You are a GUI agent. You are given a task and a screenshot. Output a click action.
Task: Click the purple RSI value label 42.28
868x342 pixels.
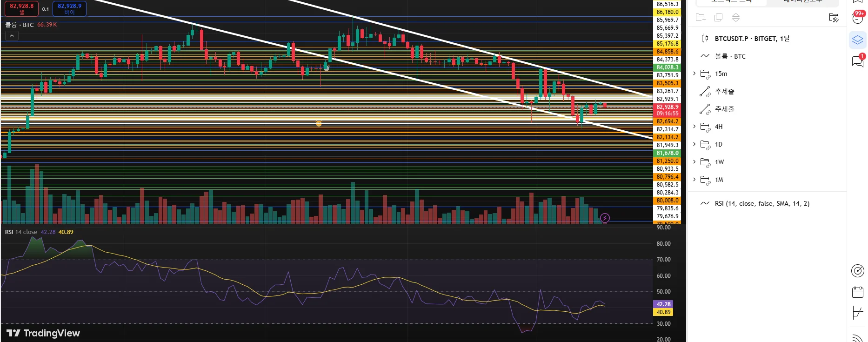(x=663, y=304)
